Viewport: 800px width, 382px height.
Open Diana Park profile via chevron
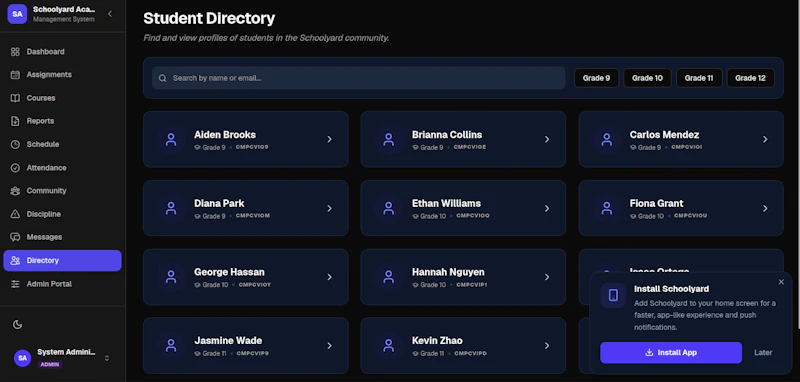330,208
